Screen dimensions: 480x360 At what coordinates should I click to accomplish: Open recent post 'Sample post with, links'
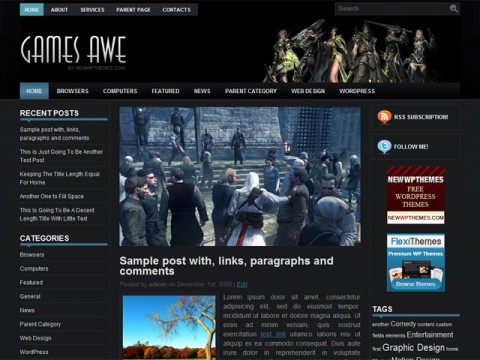54,134
